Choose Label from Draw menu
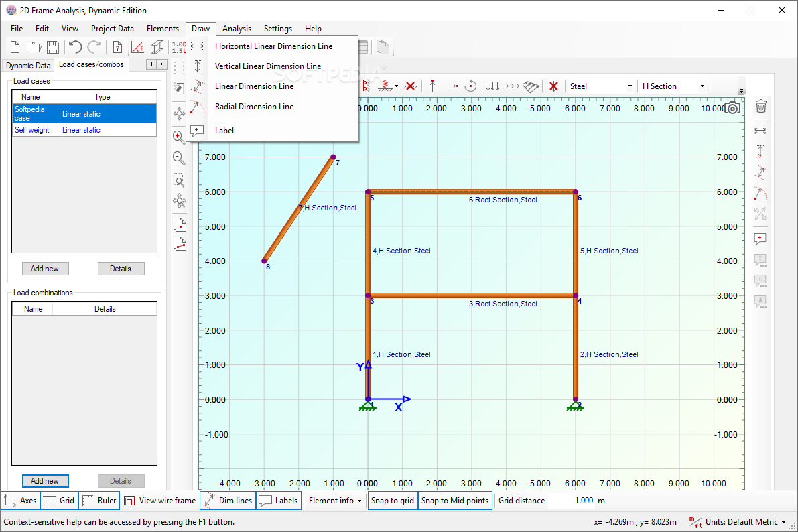This screenshot has width=798, height=532. 274,131
